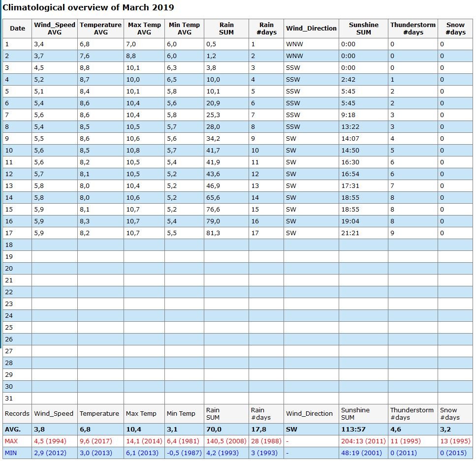Image resolution: width=476 pixels, height=461 pixels.
Task: Click the AVG. row label
Action: click(13, 430)
